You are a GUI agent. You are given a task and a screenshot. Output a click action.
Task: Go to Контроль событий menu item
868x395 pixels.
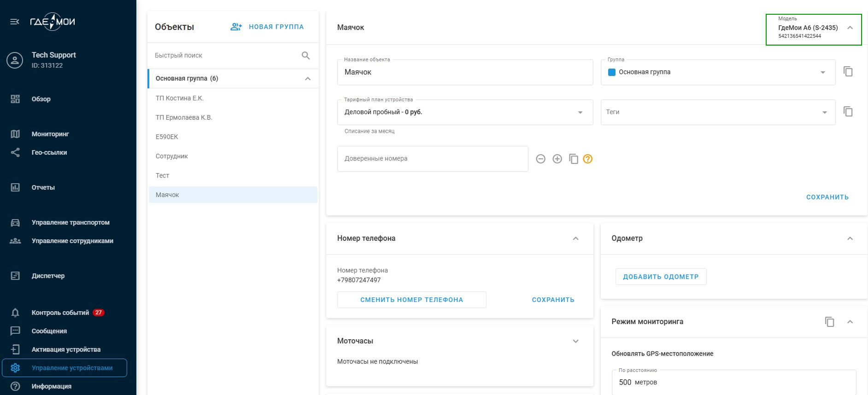[60, 313]
